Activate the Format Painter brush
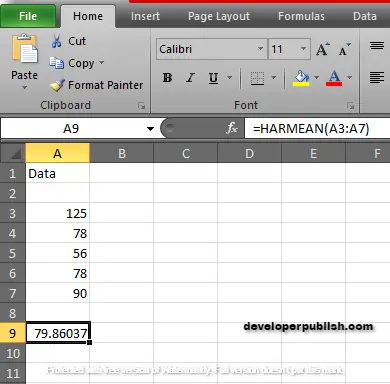390x384 pixels. pyautogui.click(x=57, y=85)
